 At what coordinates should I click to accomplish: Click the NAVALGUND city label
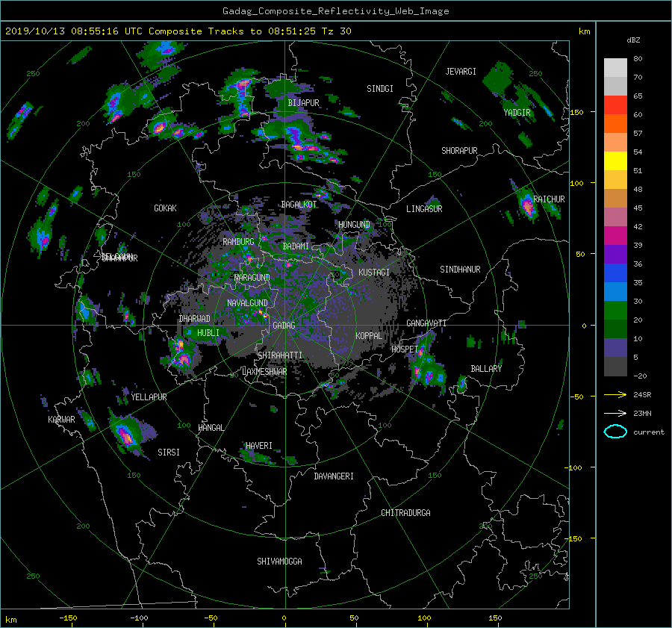click(x=247, y=303)
